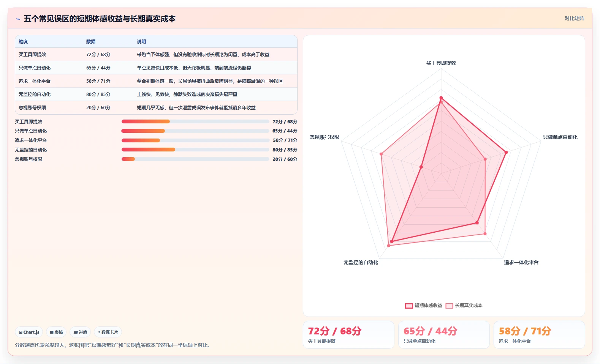This screenshot has width=600, height=364.
Task: Click the 短期体感收益 point on 追求一体化平台 axis
Action: click(x=477, y=223)
